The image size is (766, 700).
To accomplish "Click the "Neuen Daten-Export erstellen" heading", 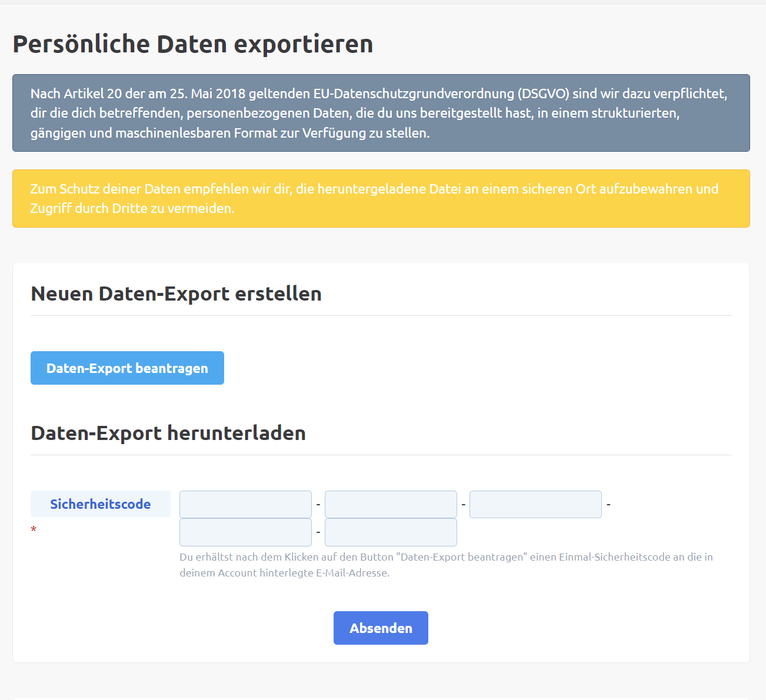I will point(176,294).
